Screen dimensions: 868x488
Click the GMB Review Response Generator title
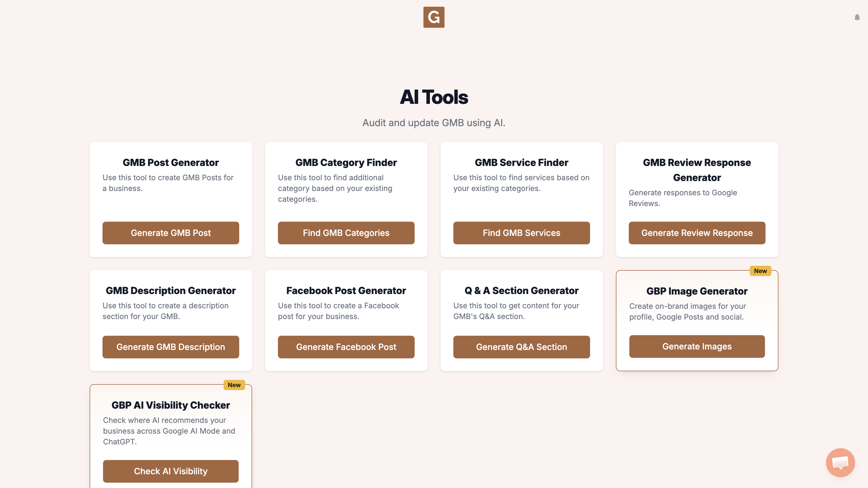(x=697, y=170)
